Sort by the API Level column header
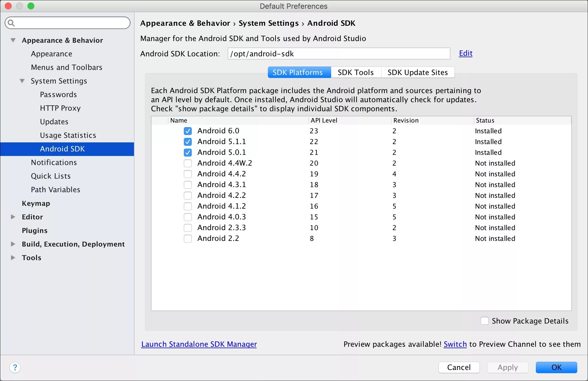The image size is (588, 381). 350,120
